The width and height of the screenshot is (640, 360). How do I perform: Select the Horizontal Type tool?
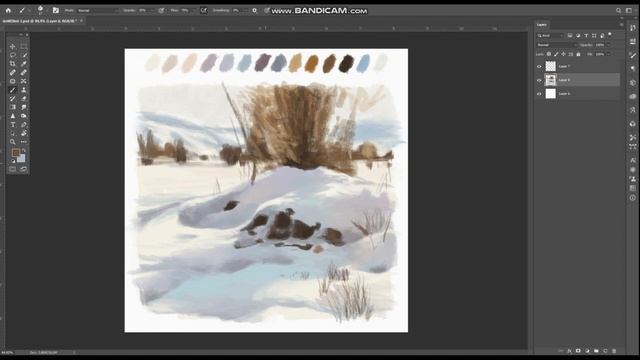tap(13, 124)
